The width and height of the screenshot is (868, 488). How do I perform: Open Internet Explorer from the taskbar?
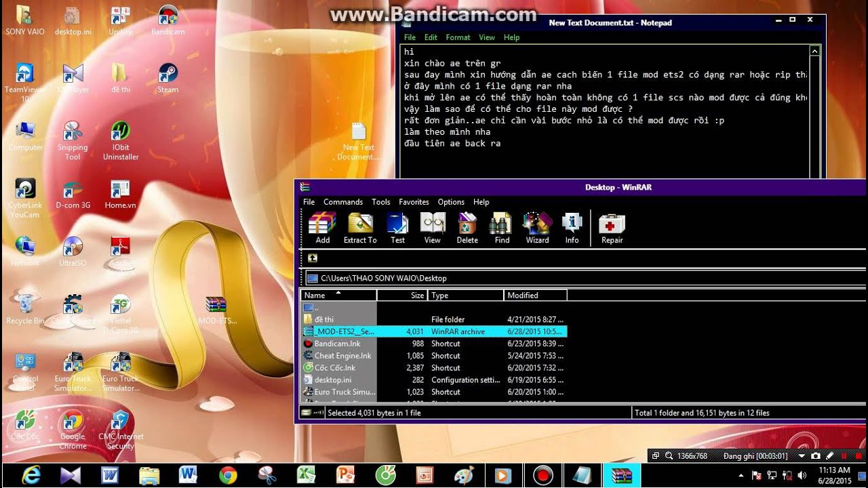31,475
